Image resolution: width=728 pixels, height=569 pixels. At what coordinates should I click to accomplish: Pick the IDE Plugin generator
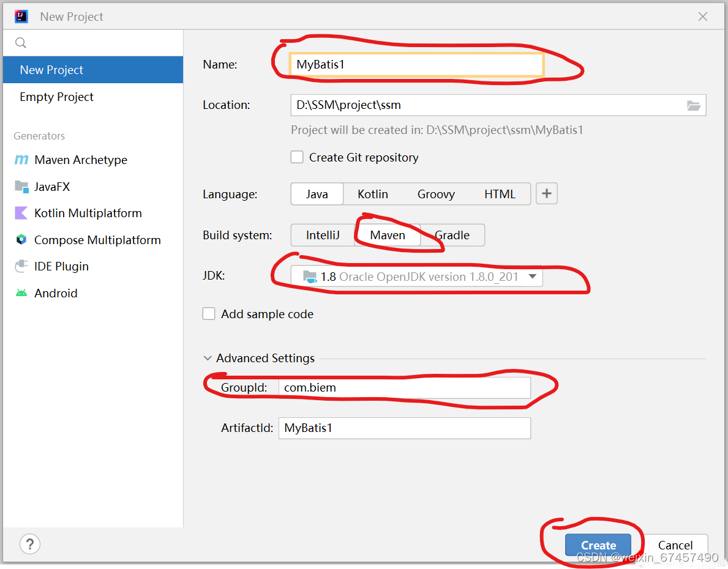tap(93, 266)
